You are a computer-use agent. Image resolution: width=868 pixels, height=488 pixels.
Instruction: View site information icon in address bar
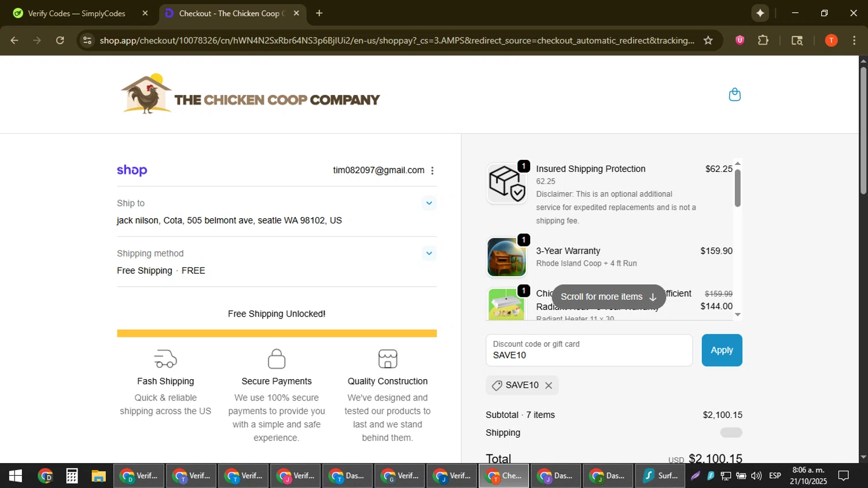tap(87, 41)
